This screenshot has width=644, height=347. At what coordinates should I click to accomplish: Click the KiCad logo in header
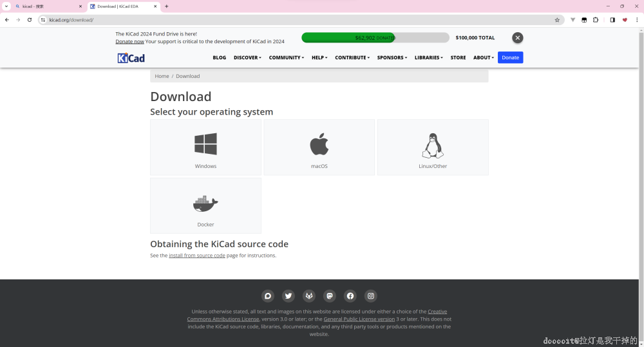tap(131, 58)
